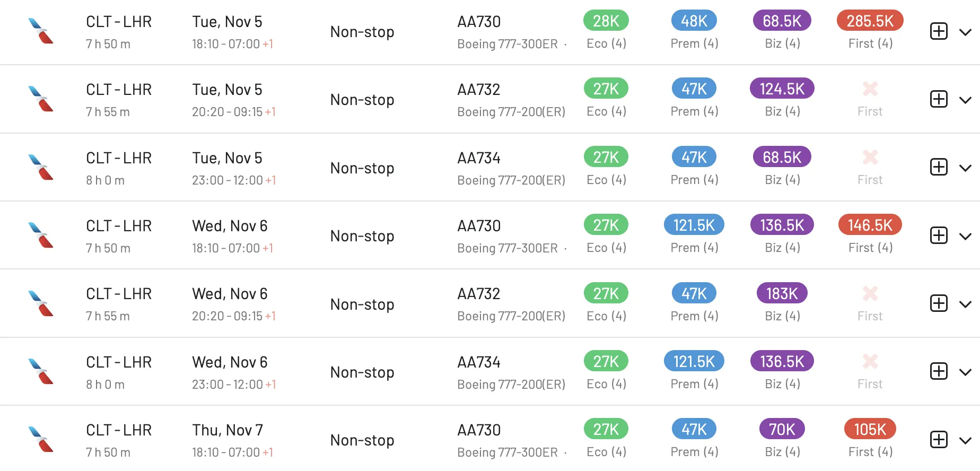Screen dimensions: 980x471
Task: Choose 124.5K Biz fare on Tue AA732
Action: 782,89
